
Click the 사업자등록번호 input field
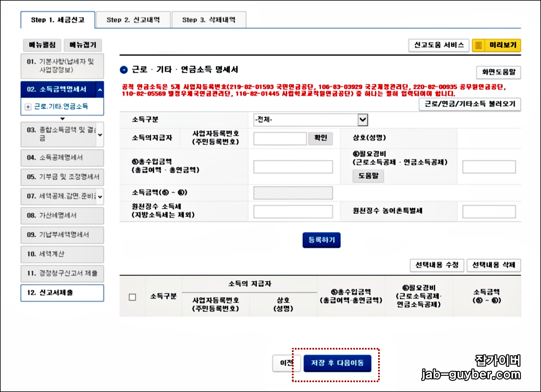(280, 139)
